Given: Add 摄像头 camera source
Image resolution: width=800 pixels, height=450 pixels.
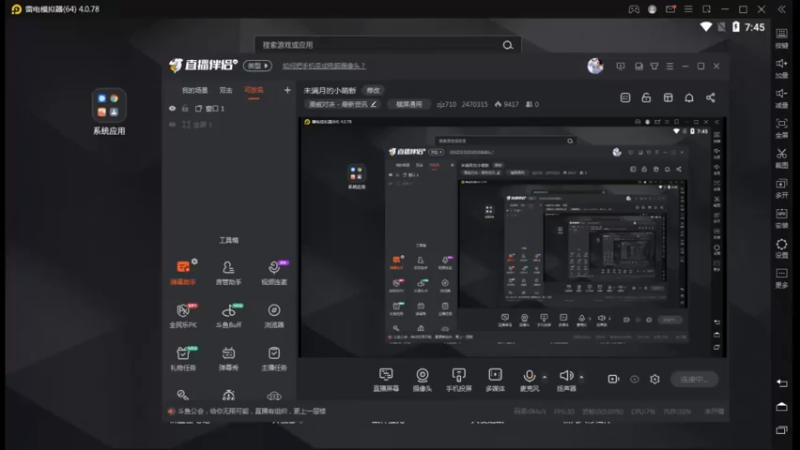Looking at the screenshot, I should pyautogui.click(x=422, y=380).
